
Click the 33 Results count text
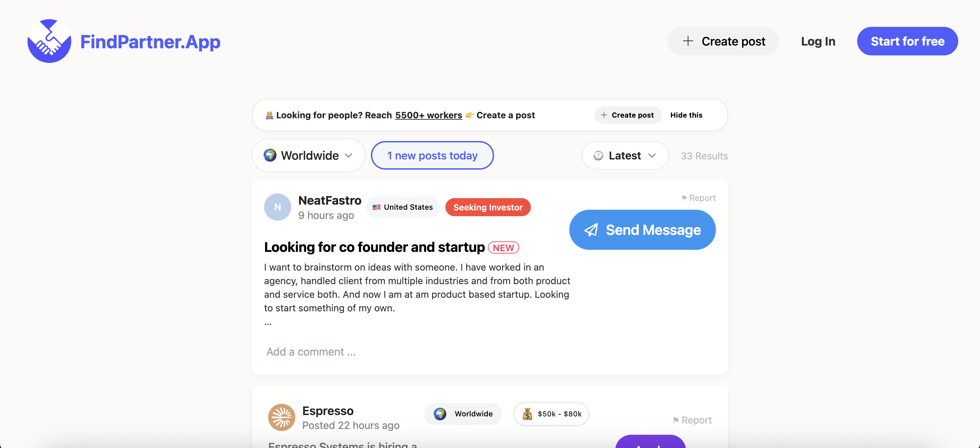coord(704,156)
